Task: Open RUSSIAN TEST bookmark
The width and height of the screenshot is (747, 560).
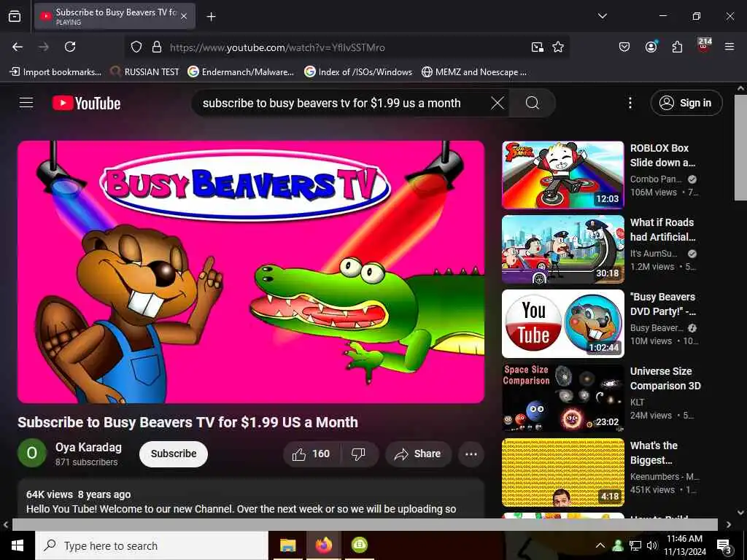Action: point(144,72)
